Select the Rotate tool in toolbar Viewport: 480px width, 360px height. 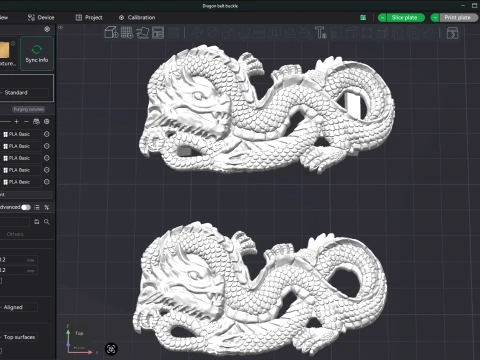point(213,33)
